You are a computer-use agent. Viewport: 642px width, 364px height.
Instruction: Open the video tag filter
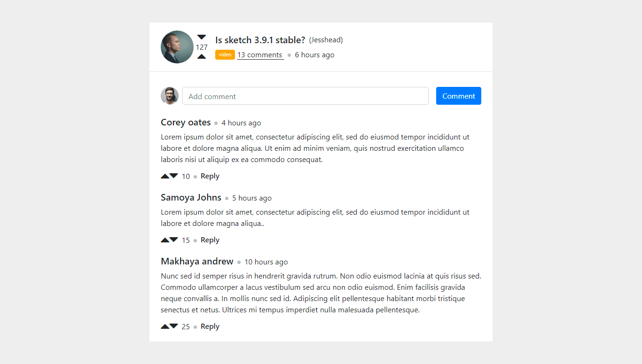tap(225, 54)
